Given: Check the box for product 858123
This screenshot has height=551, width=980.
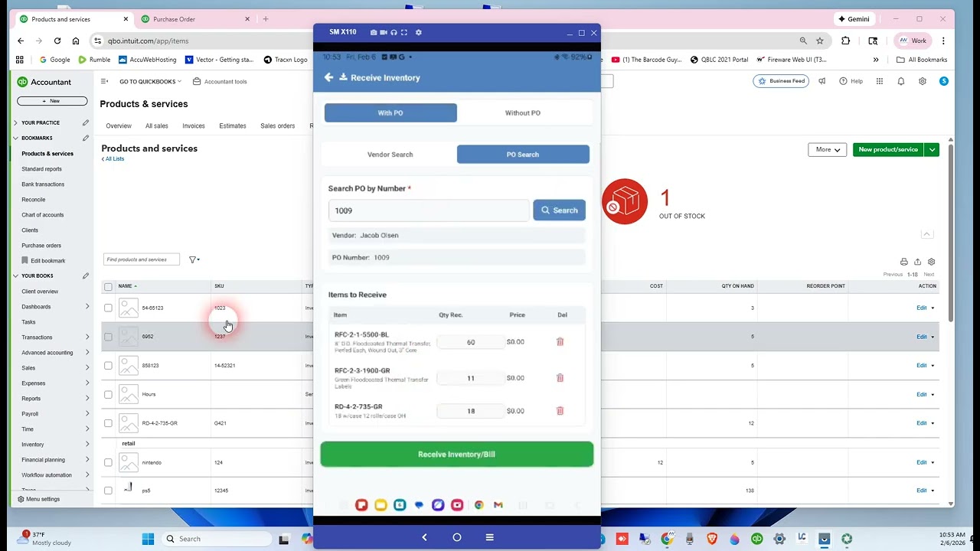Looking at the screenshot, I should pos(108,366).
